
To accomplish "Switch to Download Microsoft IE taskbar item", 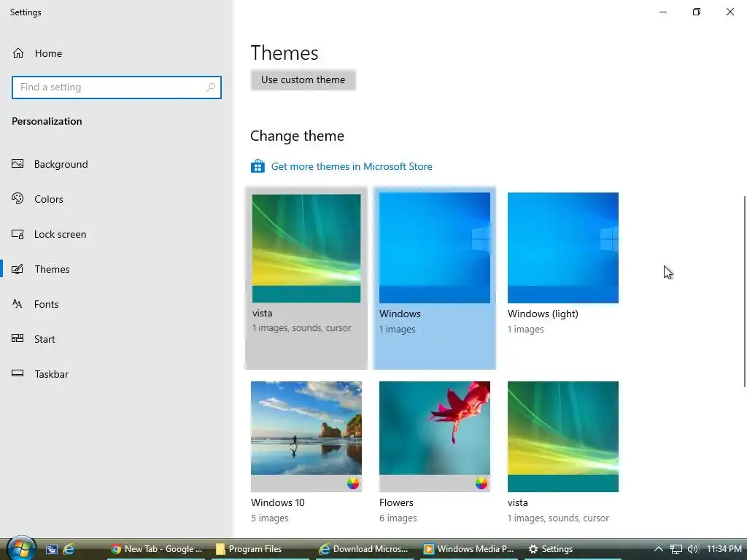I will (364, 549).
